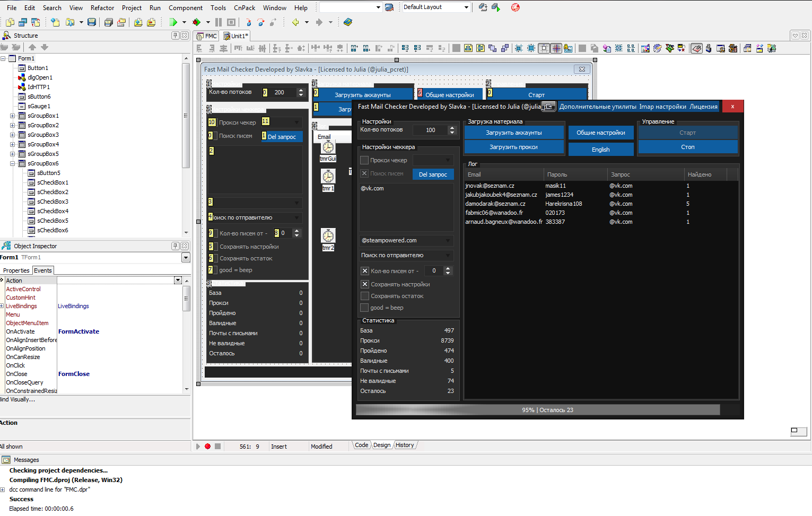The height and width of the screenshot is (516, 812).
Task: Click the move down arrow in Structure panel
Action: click(x=45, y=47)
